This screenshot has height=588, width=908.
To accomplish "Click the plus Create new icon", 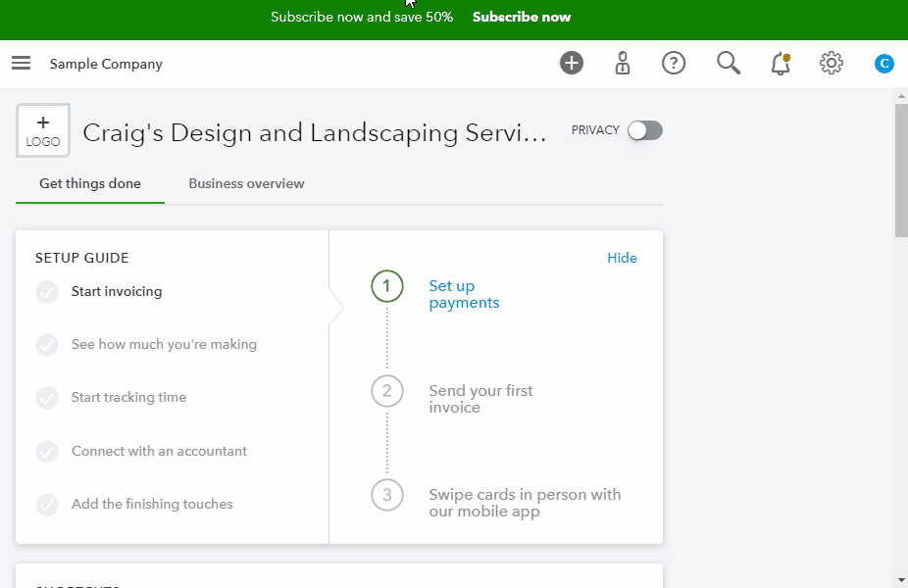I will pyautogui.click(x=572, y=64).
